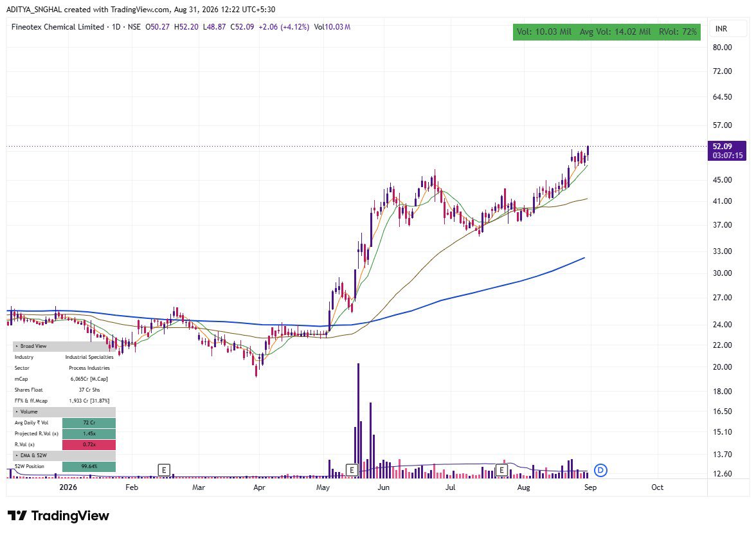Click the +2.06 (+4.12%) change value

coord(283,27)
